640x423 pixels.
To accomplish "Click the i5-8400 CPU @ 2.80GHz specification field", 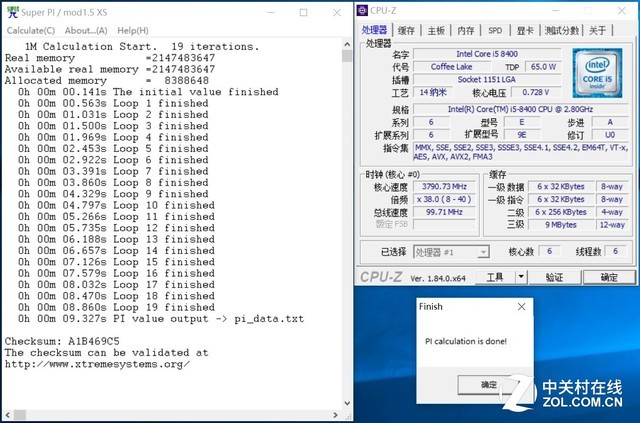I will [x=520, y=109].
